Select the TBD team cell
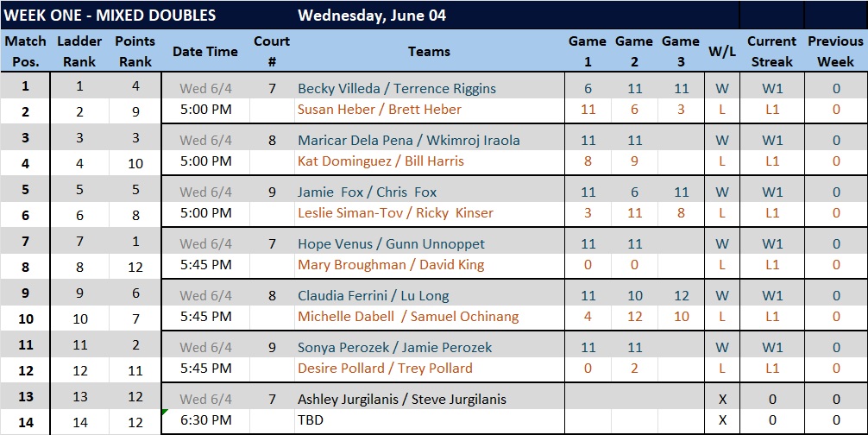The height and width of the screenshot is (435, 868). (x=429, y=420)
